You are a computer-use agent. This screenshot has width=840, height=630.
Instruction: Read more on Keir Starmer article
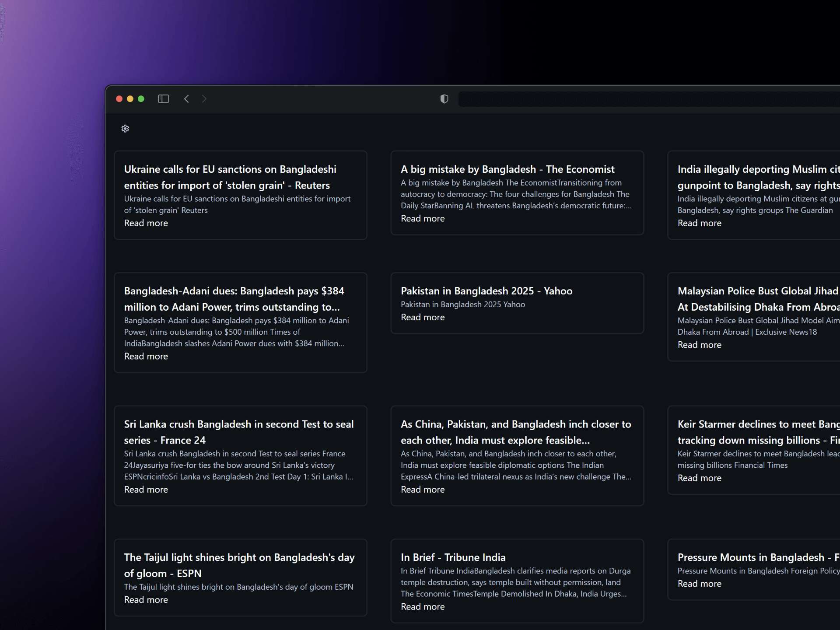coord(699,478)
